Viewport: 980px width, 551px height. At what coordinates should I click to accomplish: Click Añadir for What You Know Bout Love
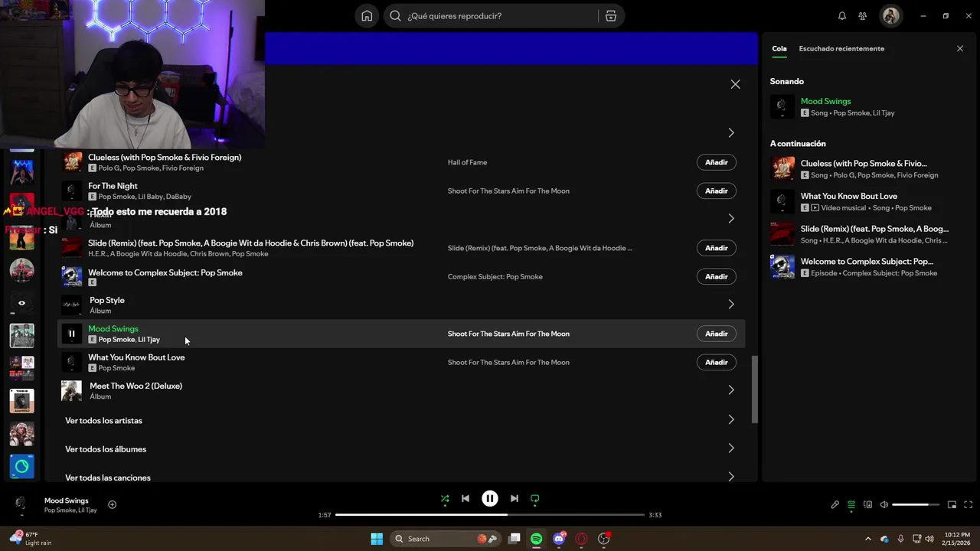(717, 362)
